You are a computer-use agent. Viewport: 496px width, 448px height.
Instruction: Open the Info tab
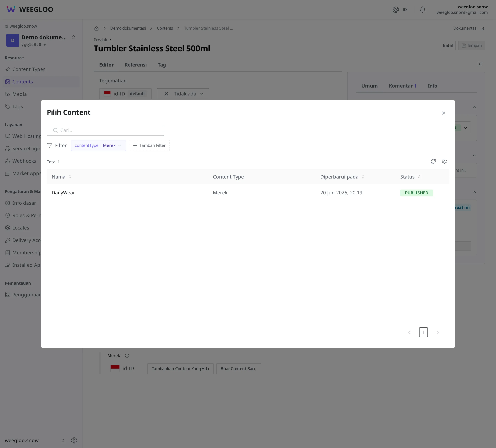point(432,86)
